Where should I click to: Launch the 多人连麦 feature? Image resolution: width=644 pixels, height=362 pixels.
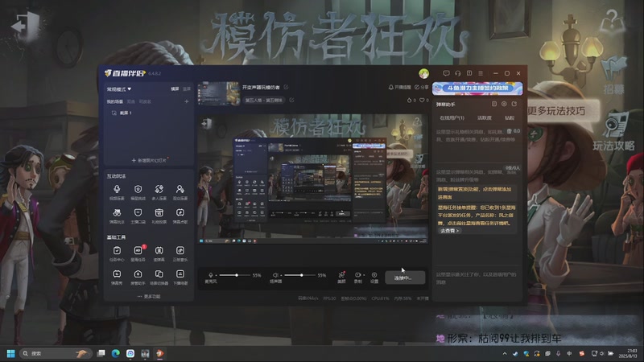159,191
